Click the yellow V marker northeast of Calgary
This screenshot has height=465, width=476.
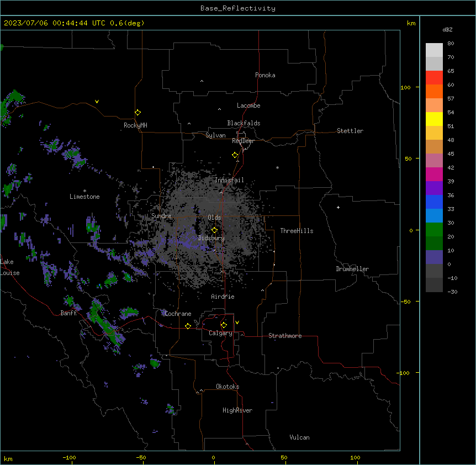point(237,323)
